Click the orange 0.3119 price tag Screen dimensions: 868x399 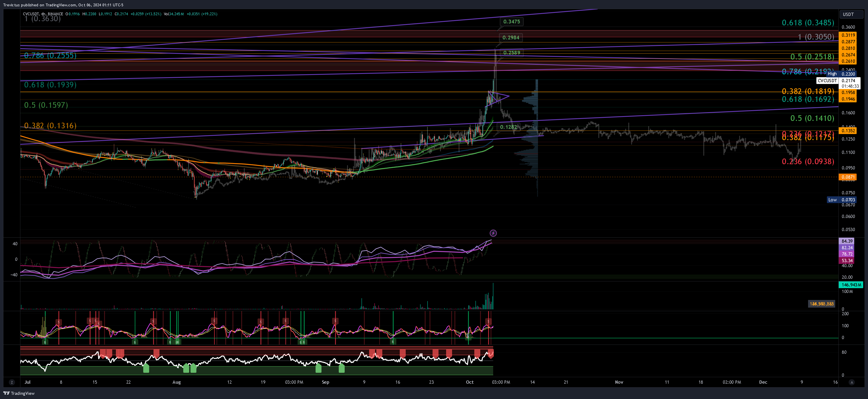[847, 35]
